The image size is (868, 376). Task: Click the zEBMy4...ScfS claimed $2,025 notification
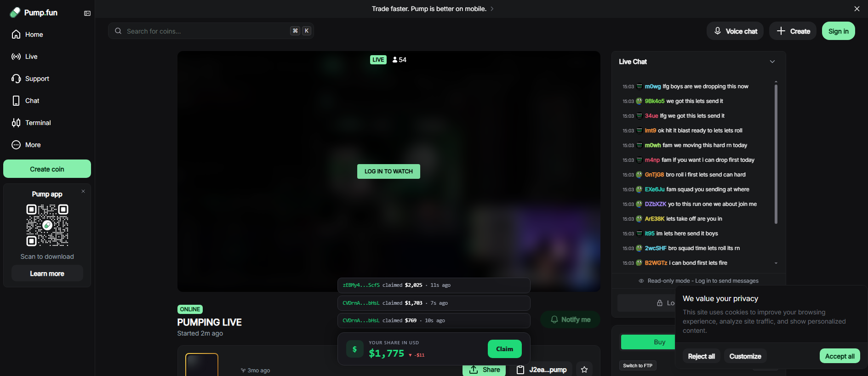click(x=434, y=285)
